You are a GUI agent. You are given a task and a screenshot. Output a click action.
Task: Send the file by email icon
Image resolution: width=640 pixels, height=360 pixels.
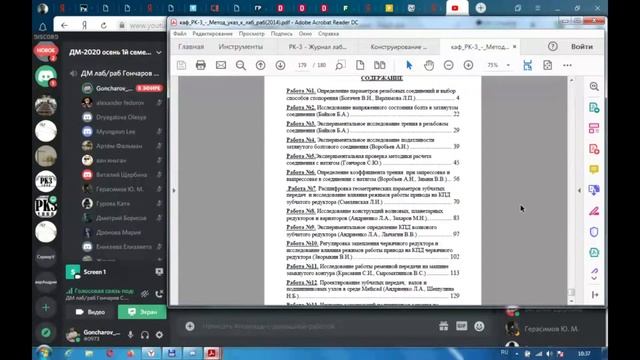point(221,65)
